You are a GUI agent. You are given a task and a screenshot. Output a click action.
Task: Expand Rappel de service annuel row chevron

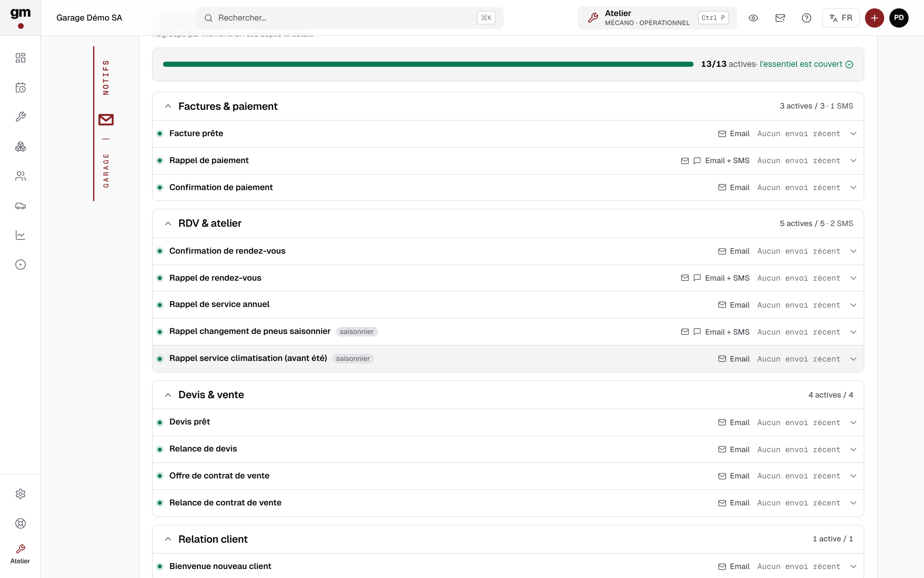point(853,305)
